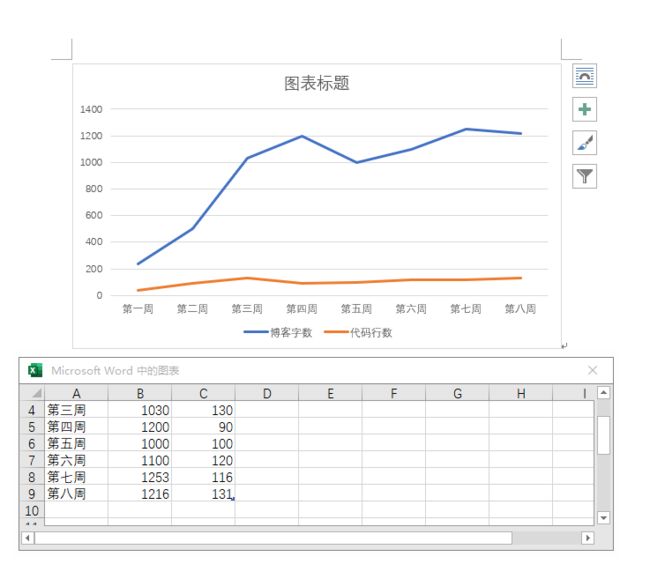The image size is (650, 579).
Task: Click cell with value 1253
Action: point(140,477)
